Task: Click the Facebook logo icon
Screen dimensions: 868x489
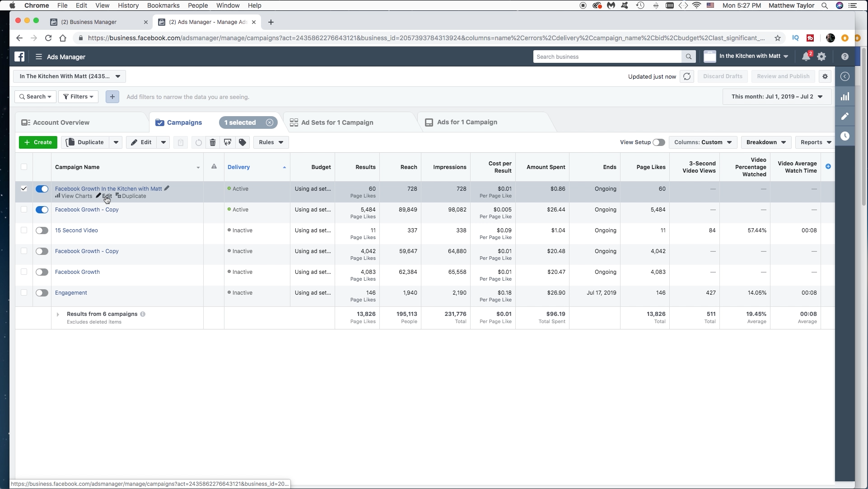Action: pyautogui.click(x=19, y=56)
